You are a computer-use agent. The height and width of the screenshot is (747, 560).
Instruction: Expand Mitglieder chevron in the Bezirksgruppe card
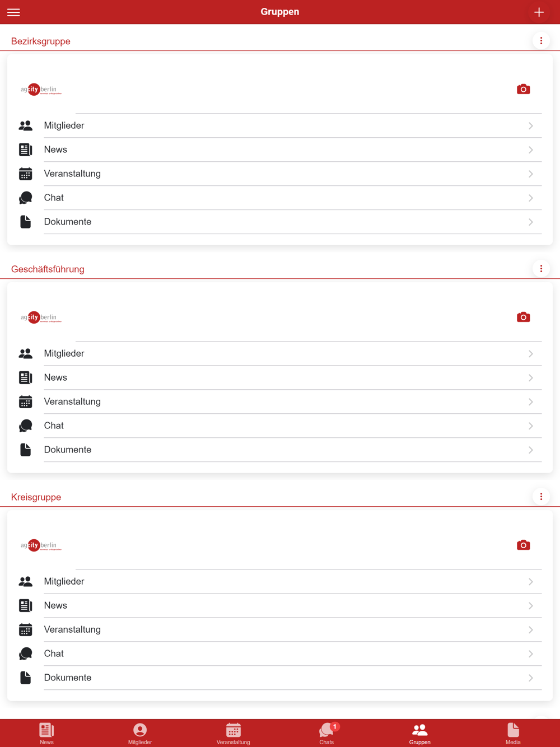point(530,126)
